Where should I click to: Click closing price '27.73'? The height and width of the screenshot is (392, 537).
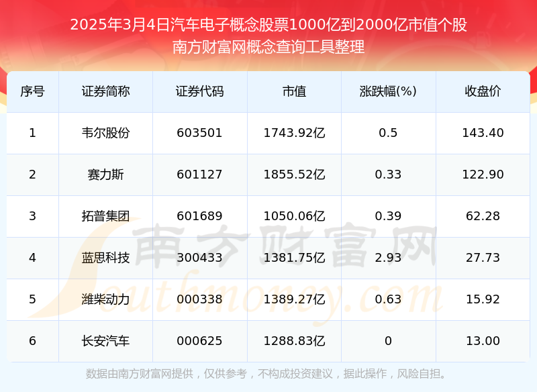[x=483, y=258]
